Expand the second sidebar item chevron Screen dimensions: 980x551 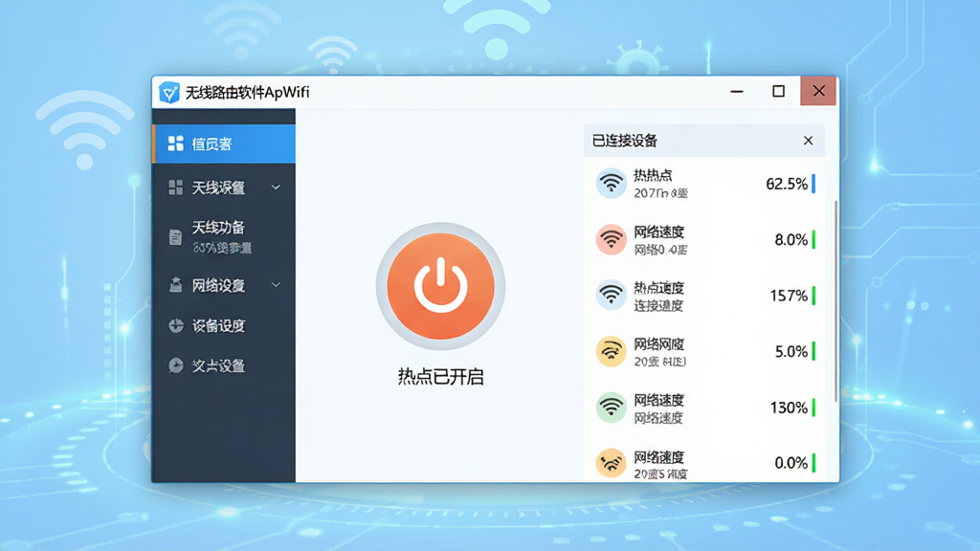(x=276, y=187)
